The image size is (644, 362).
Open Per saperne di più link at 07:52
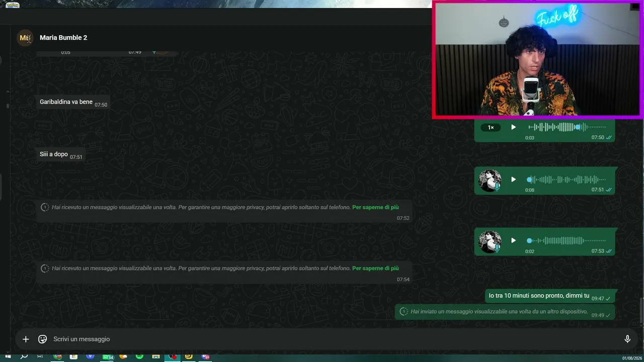(375, 207)
